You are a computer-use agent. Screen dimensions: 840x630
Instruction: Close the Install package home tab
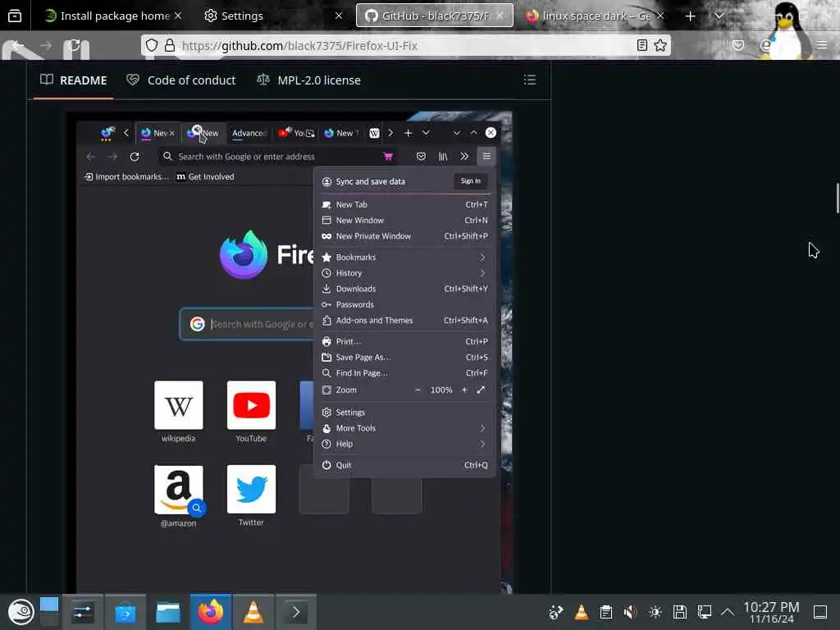coord(178,16)
